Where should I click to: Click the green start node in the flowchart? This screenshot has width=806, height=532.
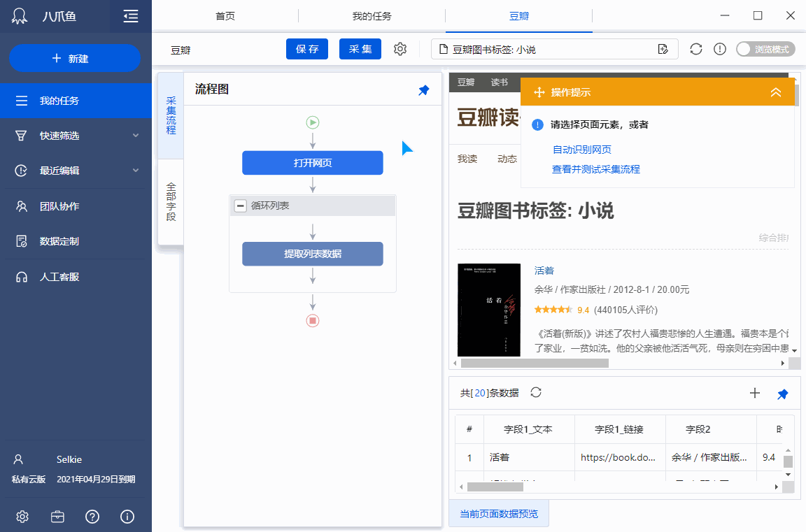313,122
